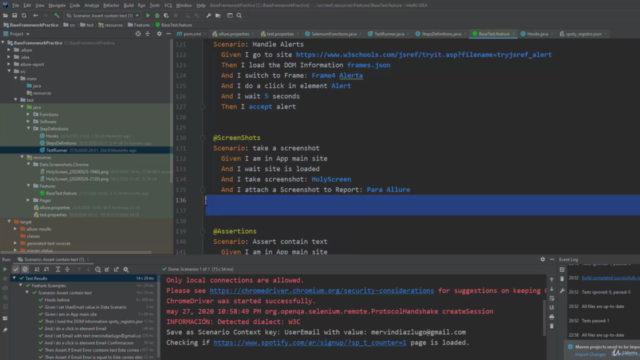Viewport: 640px width, 360px height.
Task: Toggle soft-wrap icon on console right strip
Action: (552, 298)
